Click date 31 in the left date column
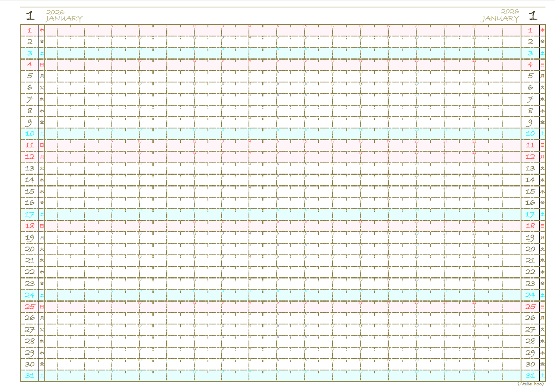The width and height of the screenshot is (555, 392). (x=29, y=375)
